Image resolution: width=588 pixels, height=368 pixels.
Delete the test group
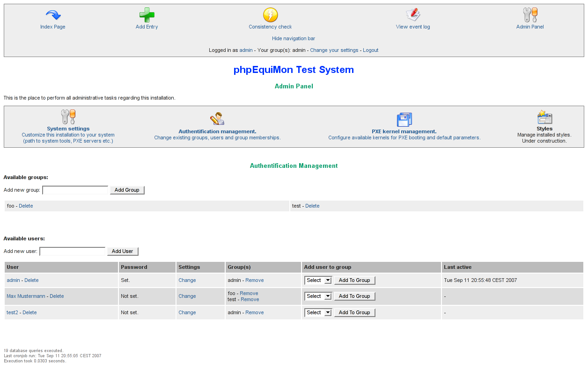click(312, 206)
